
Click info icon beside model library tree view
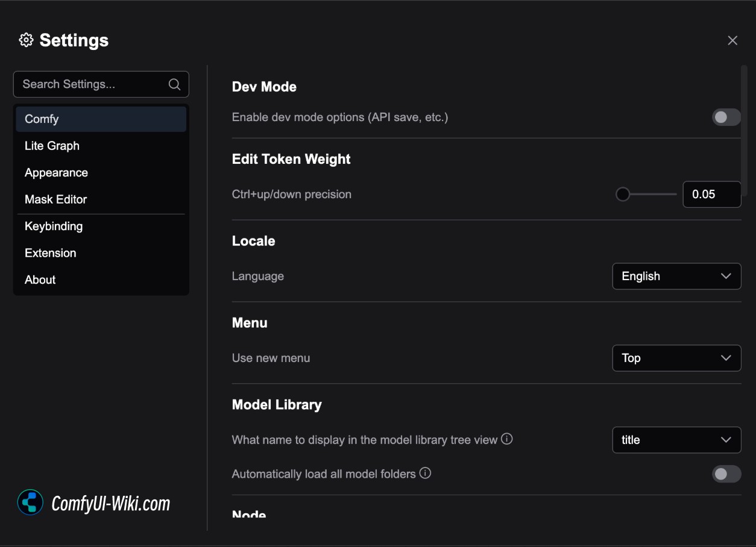507,439
